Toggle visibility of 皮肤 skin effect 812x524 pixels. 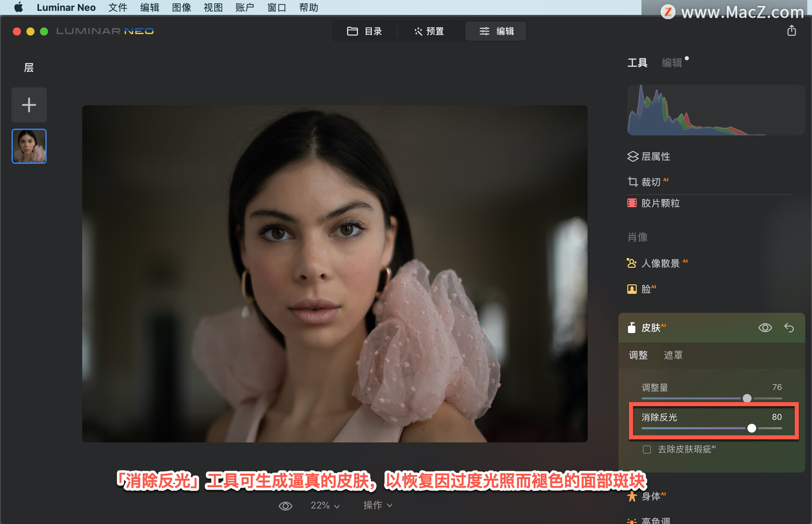point(765,328)
